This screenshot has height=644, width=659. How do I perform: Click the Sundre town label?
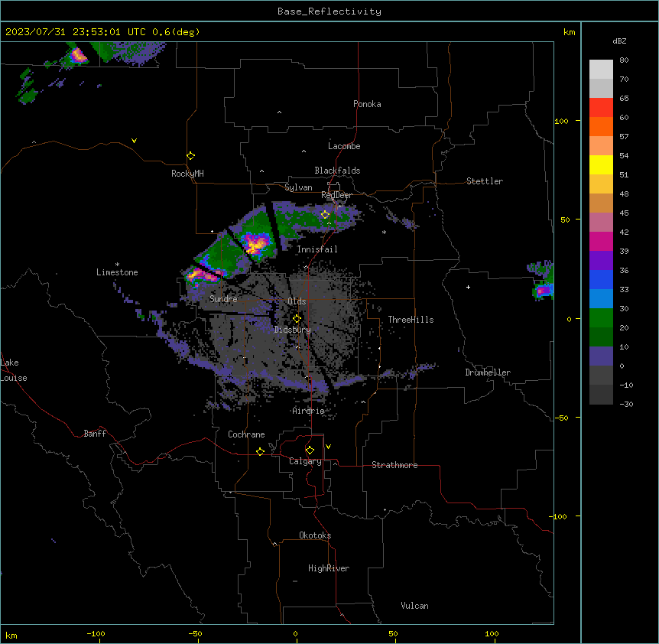(x=223, y=299)
